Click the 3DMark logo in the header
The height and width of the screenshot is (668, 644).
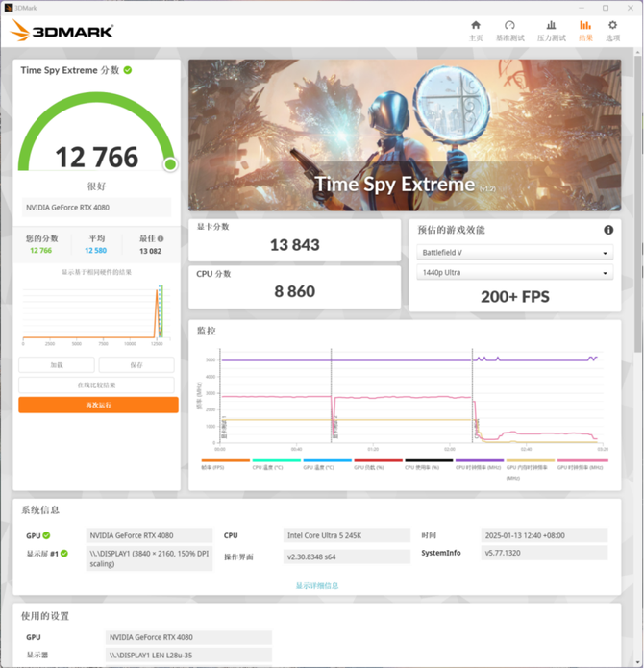(x=62, y=31)
